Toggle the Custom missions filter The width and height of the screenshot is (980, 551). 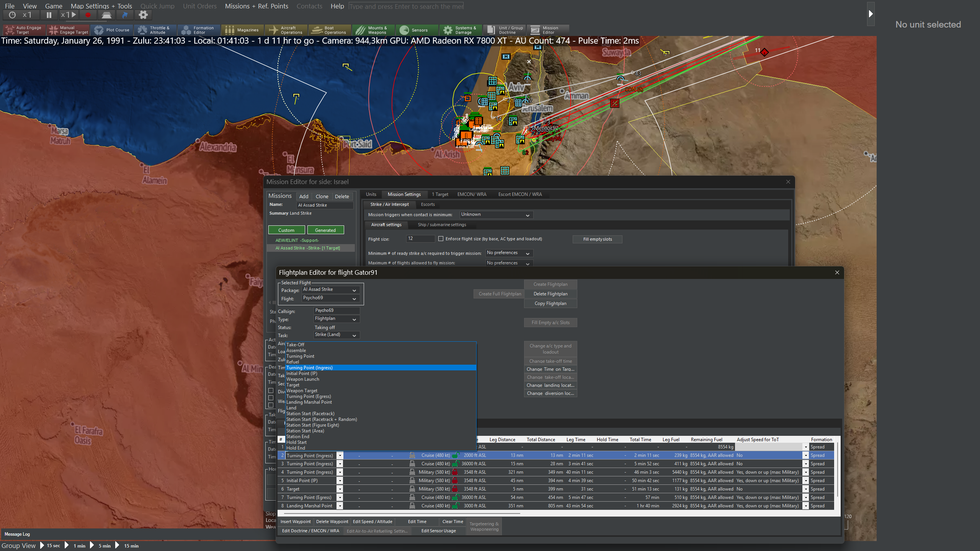(286, 230)
